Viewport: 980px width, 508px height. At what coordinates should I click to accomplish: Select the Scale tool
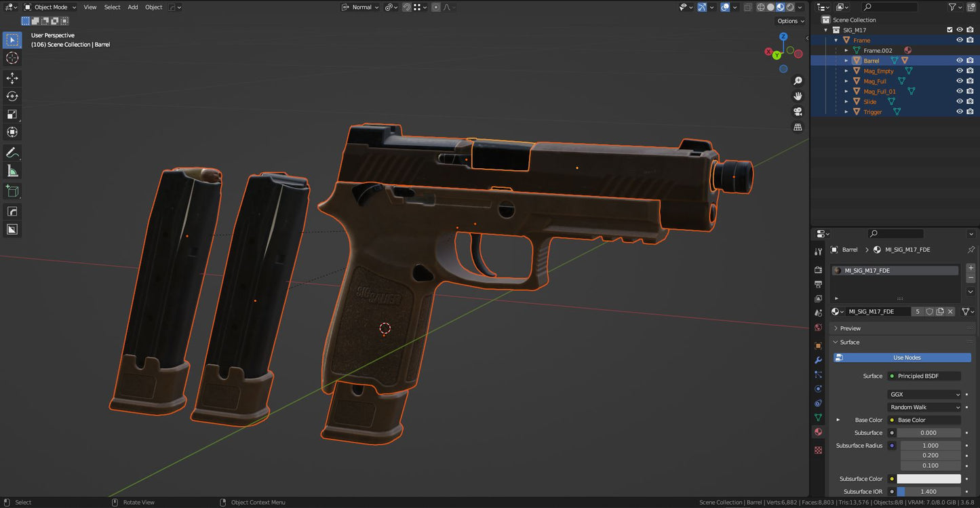12,114
